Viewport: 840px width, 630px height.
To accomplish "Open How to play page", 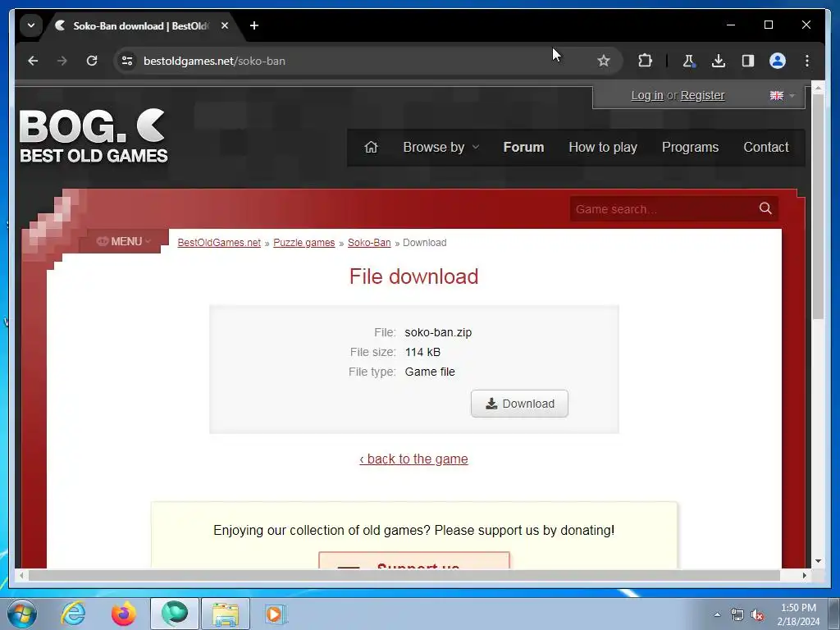I will tap(603, 148).
